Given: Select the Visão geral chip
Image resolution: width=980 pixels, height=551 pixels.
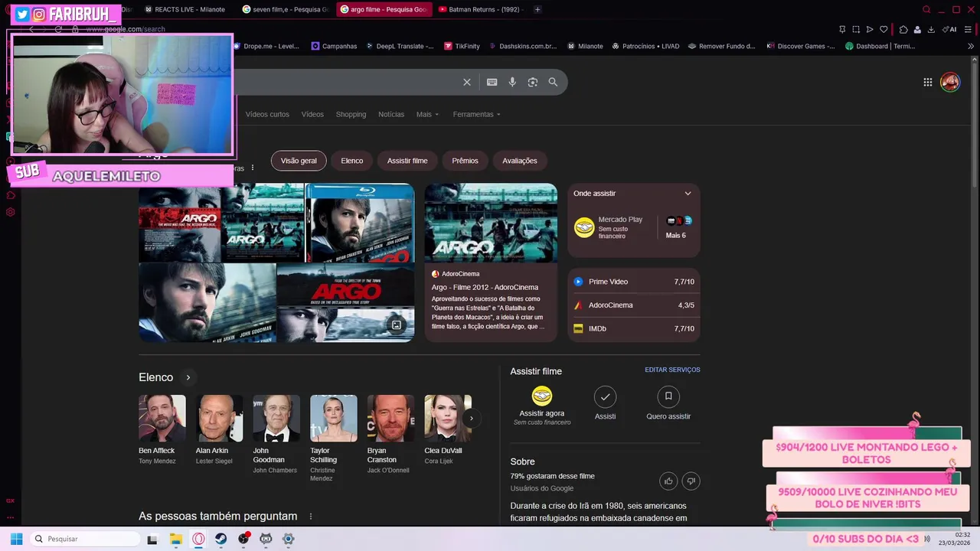Looking at the screenshot, I should (299, 161).
